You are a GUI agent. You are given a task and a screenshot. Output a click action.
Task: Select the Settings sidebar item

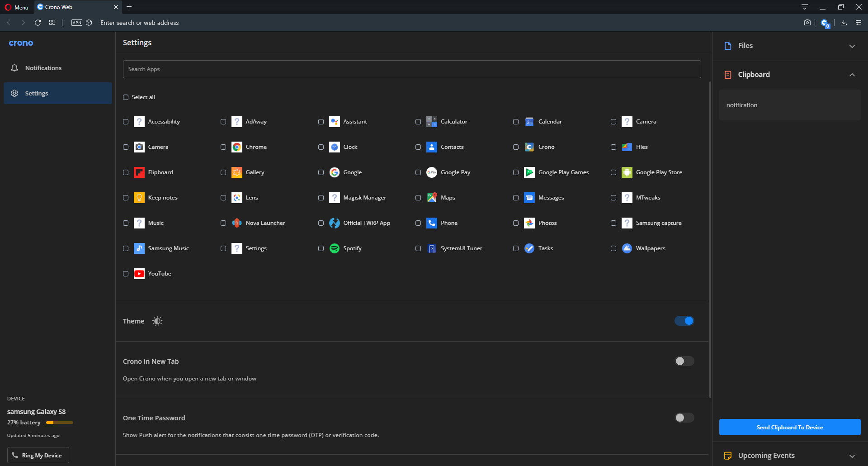pyautogui.click(x=58, y=93)
